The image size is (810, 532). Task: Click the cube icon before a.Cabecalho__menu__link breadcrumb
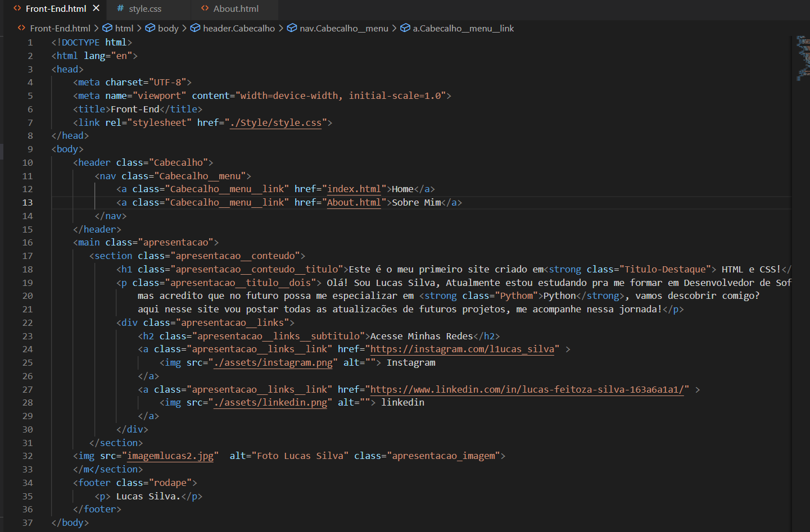pos(405,28)
